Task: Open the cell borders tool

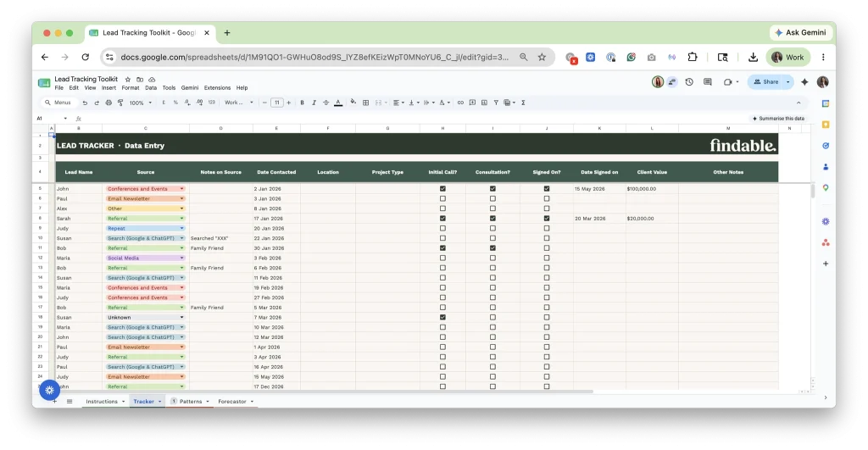Action: (365, 103)
